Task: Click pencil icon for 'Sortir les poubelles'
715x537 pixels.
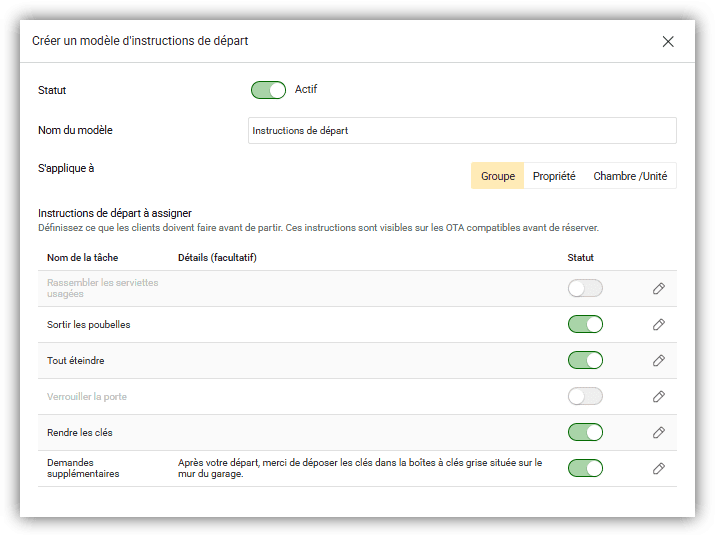Action: [x=658, y=325]
